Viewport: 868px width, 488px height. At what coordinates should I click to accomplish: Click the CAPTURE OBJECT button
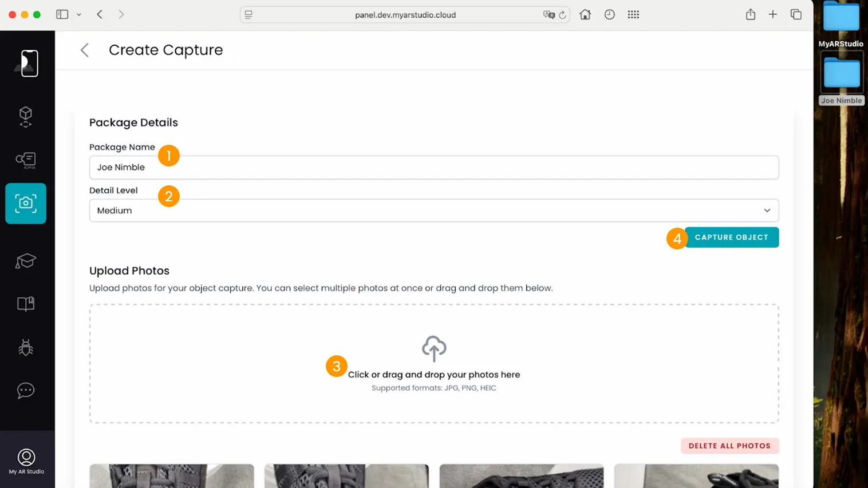[x=731, y=237]
